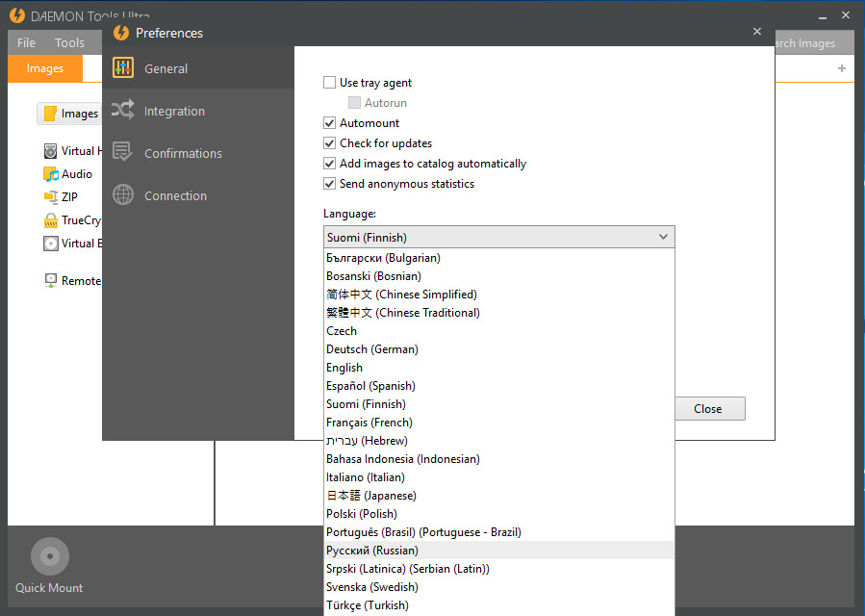
Task: Choose the Hebrew language option
Action: [x=498, y=441]
